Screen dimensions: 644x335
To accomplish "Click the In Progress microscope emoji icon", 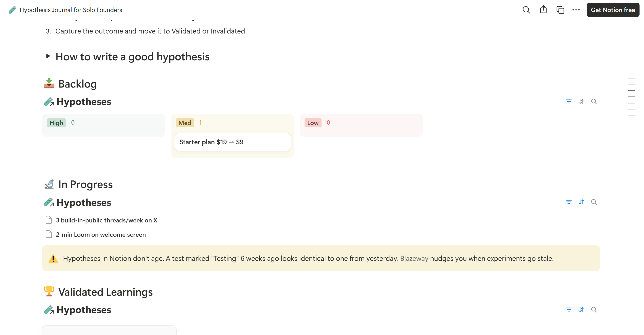I will (49, 184).
